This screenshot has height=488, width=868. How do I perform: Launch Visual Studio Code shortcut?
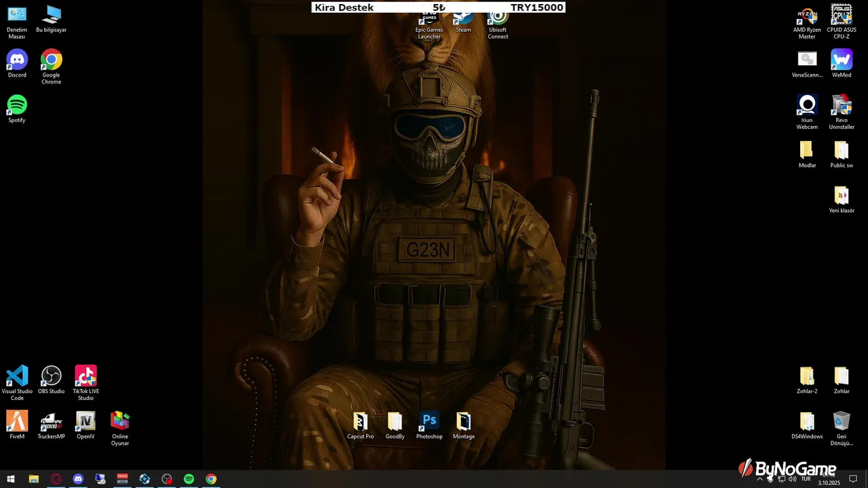pyautogui.click(x=17, y=383)
